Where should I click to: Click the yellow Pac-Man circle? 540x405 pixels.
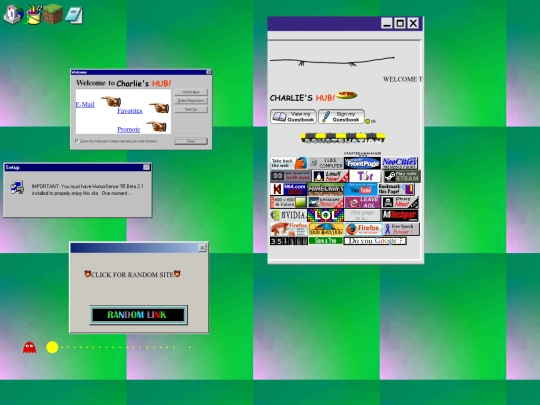(x=52, y=347)
